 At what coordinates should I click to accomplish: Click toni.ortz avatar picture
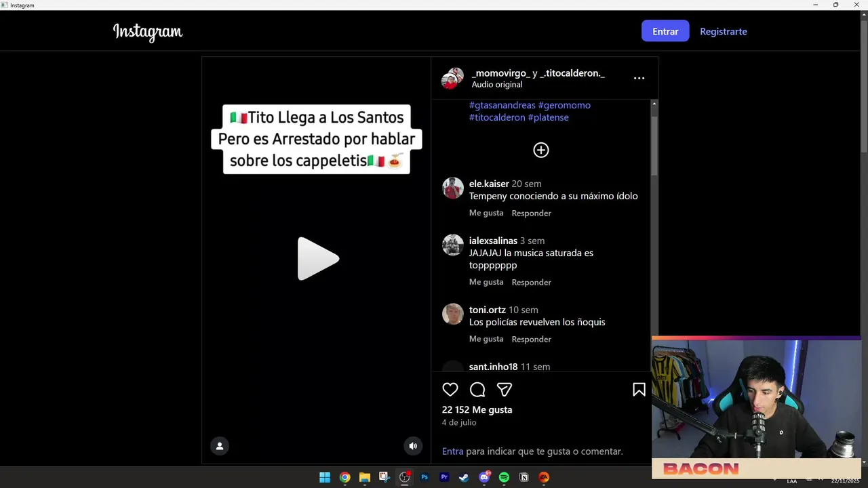(x=453, y=314)
